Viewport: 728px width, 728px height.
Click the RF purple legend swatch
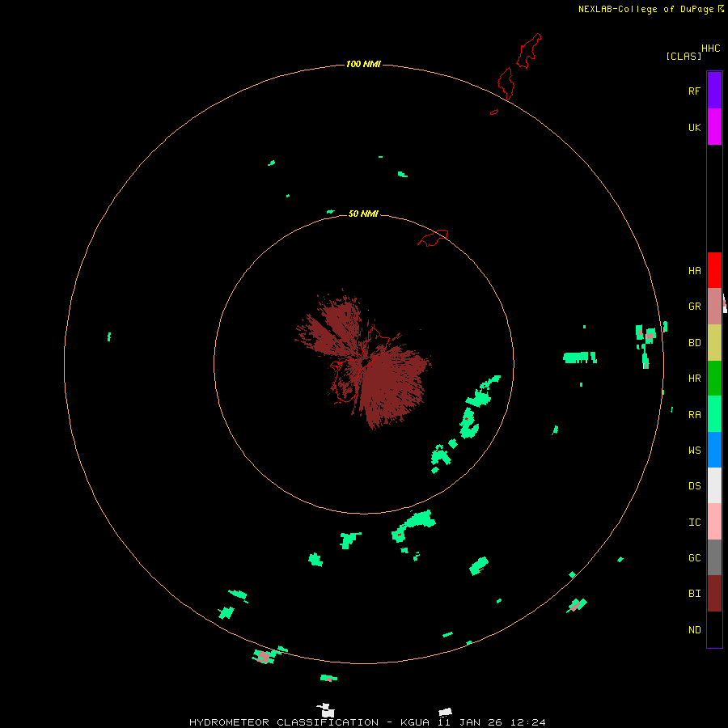pyautogui.click(x=714, y=91)
